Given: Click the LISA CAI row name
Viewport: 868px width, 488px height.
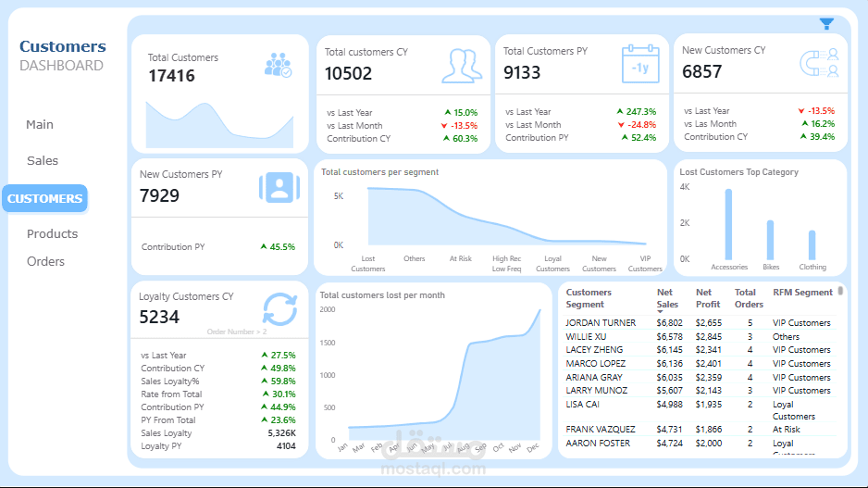Looking at the screenshot, I should coord(582,405).
